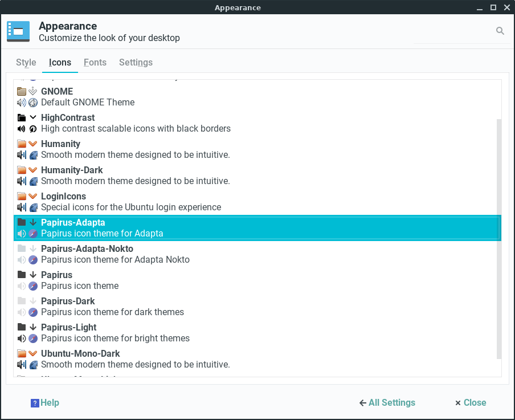Viewport: 515px width, 420px height.
Task: Click the HighContrast black folder icon
Action: click(22, 117)
